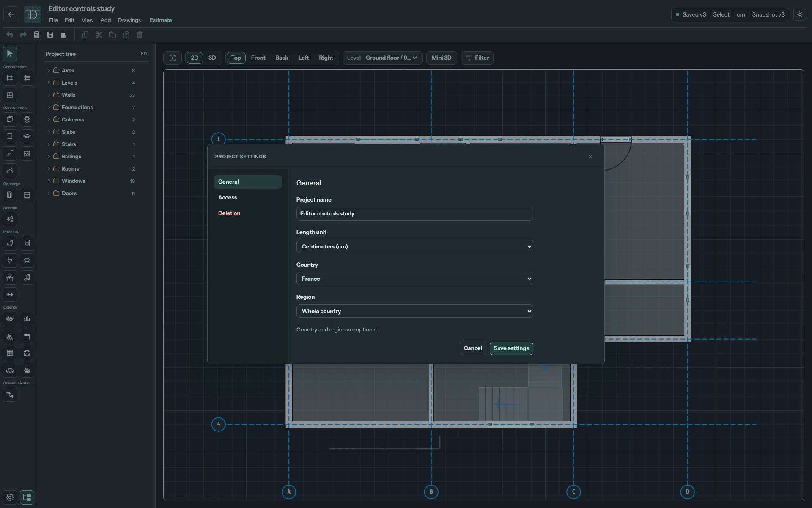
Task: Switch viewport to 3D mode
Action: click(212, 58)
